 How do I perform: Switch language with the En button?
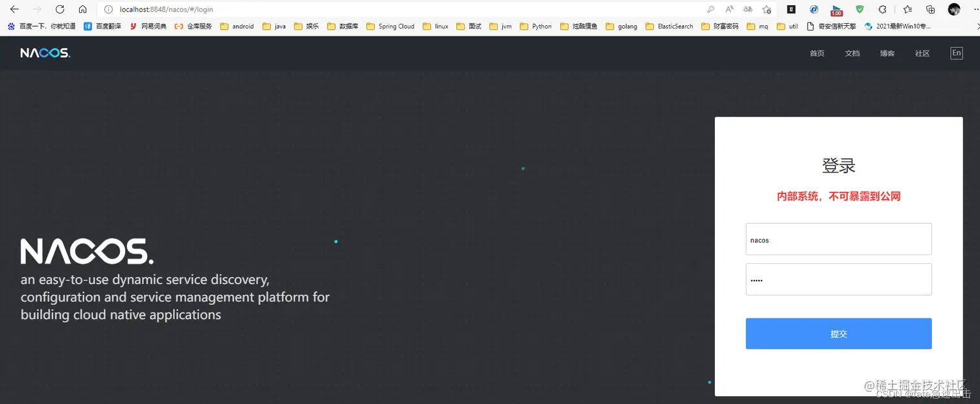click(x=957, y=53)
